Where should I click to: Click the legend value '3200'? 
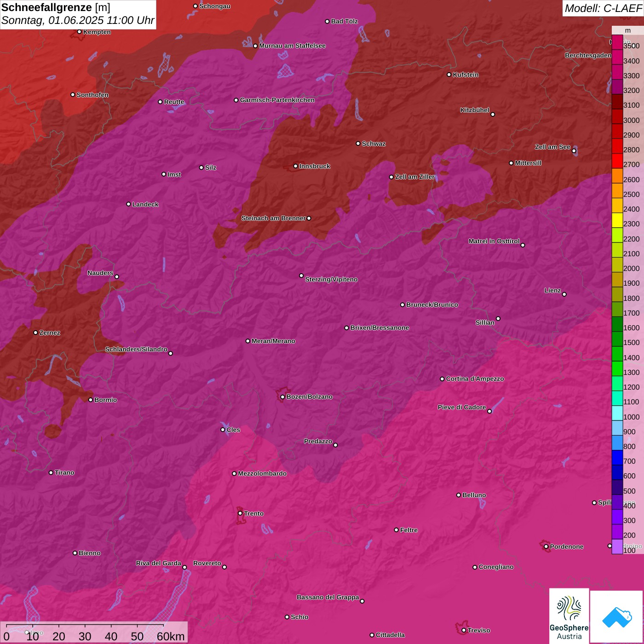point(632,91)
